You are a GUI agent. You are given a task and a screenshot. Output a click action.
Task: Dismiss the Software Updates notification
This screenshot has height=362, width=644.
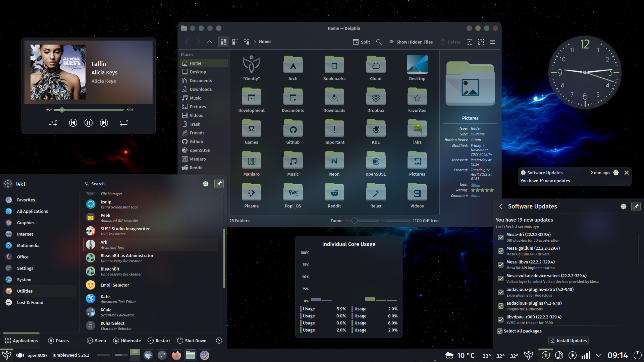point(627,173)
